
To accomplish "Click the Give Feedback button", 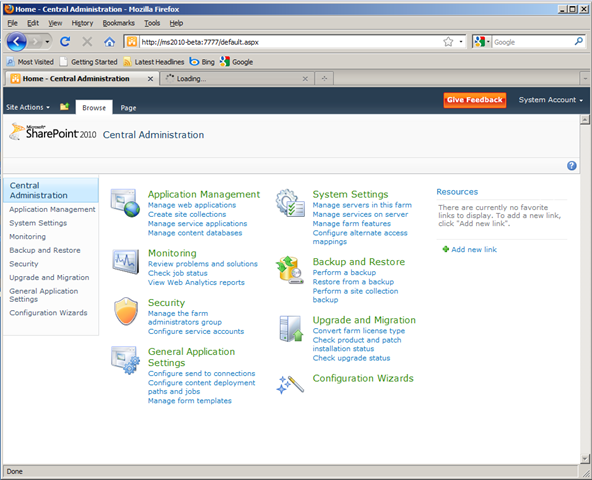I will 475,100.
